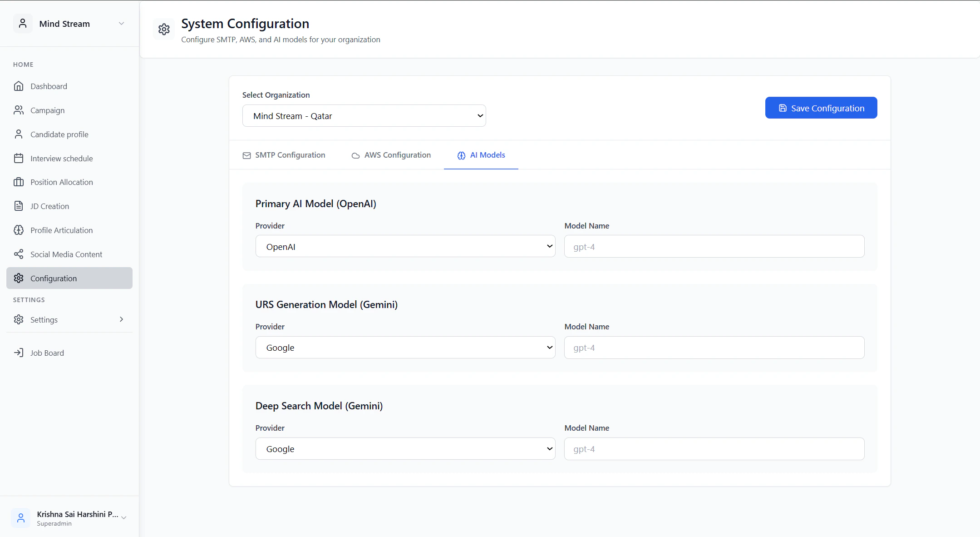Image resolution: width=980 pixels, height=537 pixels.
Task: Open the Candidate profile page
Action: point(59,134)
